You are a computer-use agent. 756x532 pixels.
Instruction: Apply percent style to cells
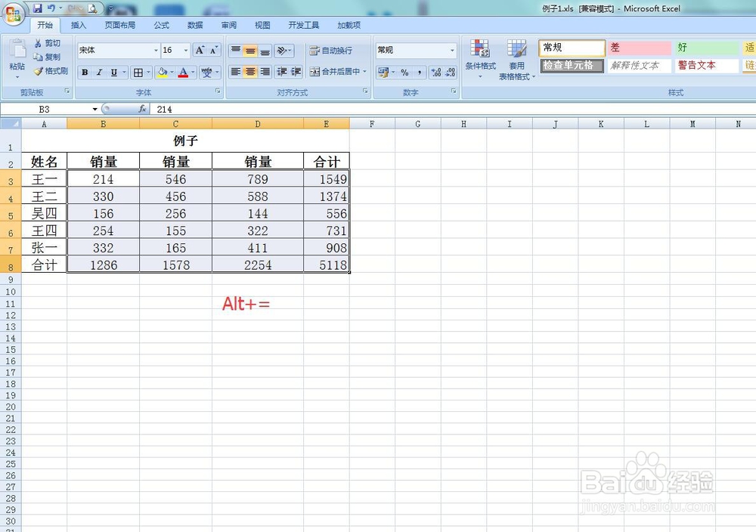coord(404,73)
